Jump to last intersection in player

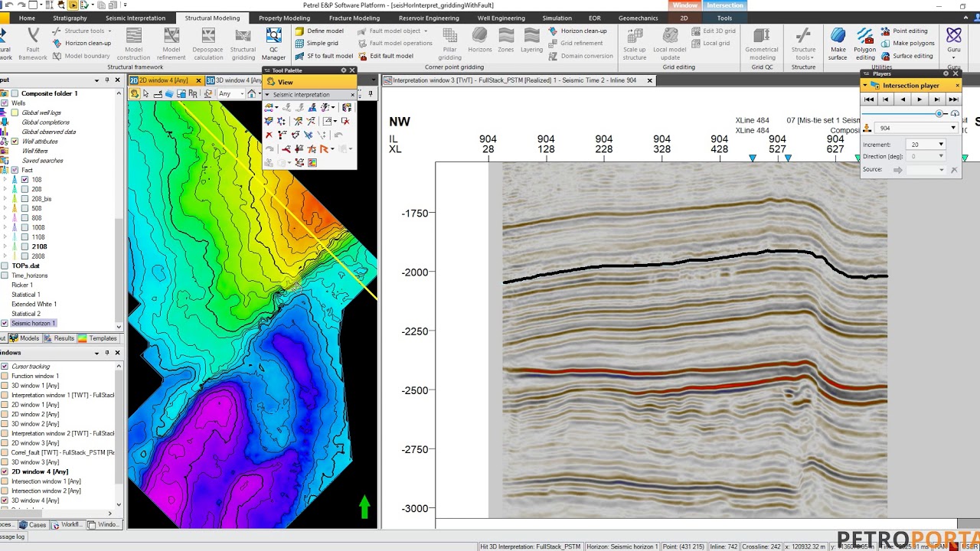pos(953,99)
